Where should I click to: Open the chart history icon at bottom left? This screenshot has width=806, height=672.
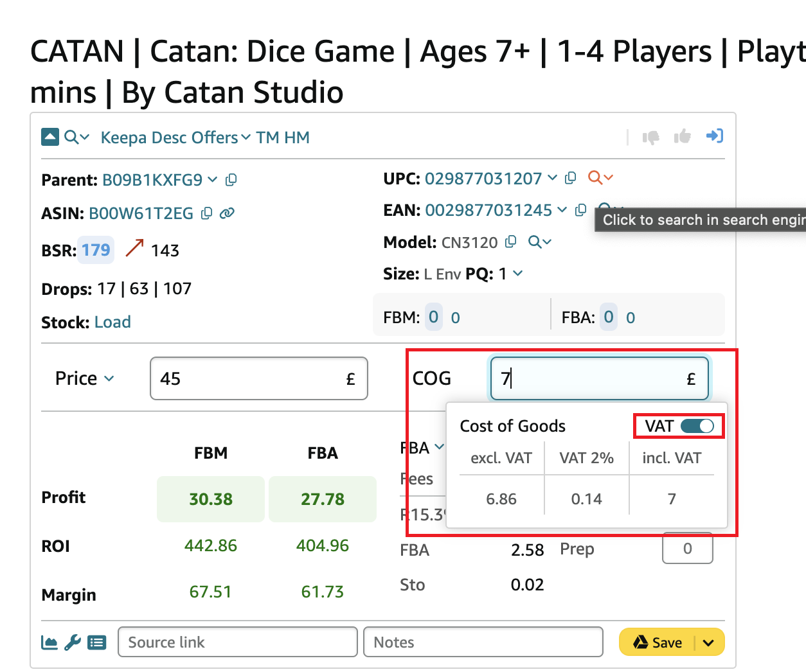pyautogui.click(x=49, y=642)
